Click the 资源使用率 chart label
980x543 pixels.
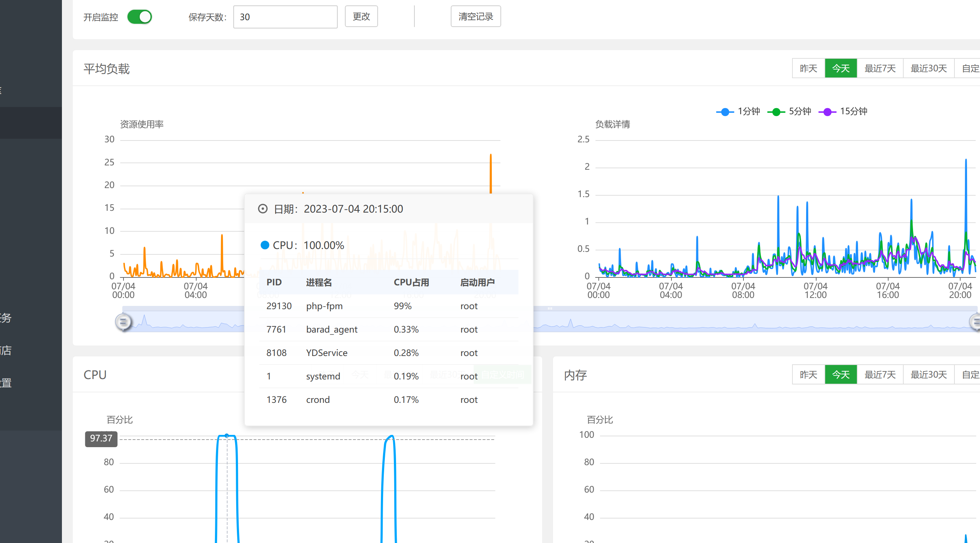click(x=141, y=124)
